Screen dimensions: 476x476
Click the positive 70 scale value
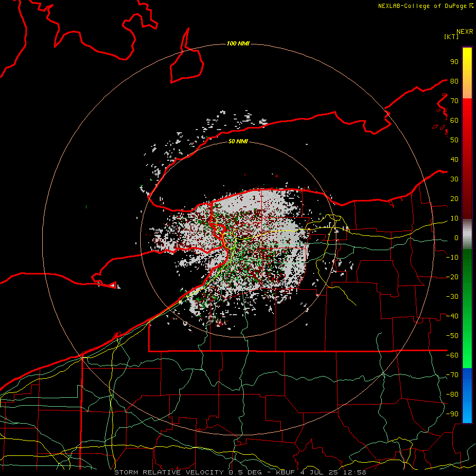point(454,101)
